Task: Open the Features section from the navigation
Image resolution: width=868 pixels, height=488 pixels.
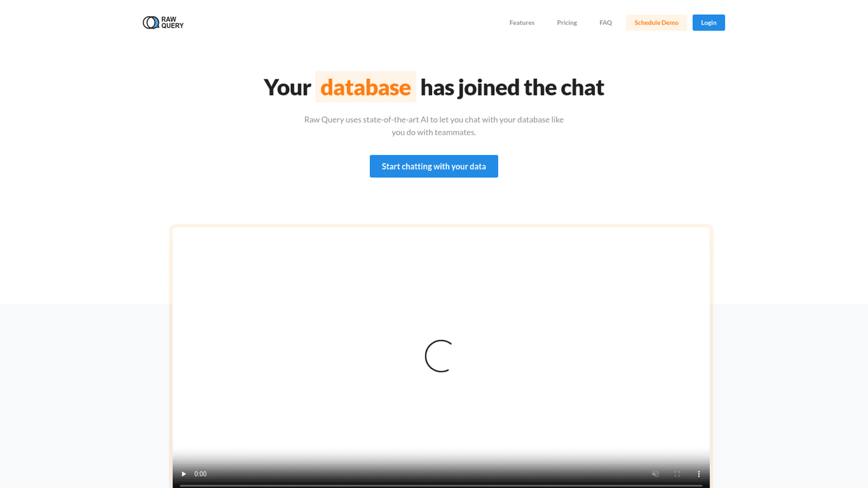Action: point(522,23)
